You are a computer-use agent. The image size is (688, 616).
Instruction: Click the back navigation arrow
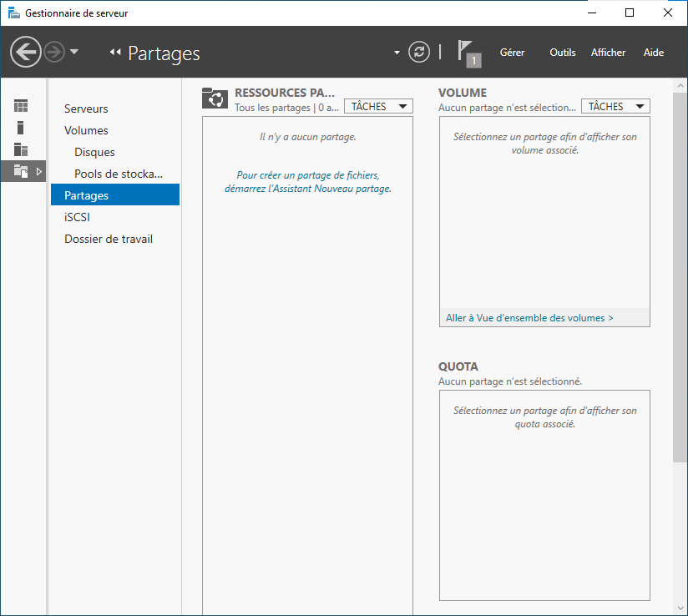tap(26, 53)
